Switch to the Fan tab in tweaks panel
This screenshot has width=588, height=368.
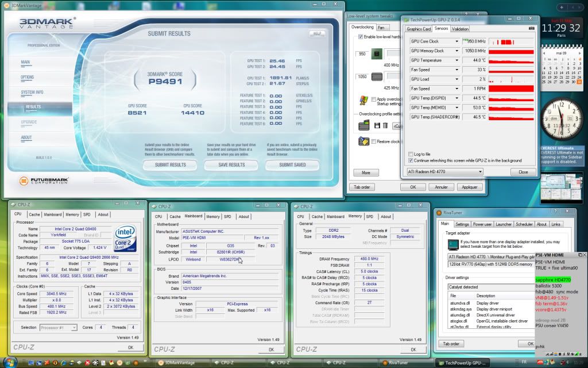[381, 27]
